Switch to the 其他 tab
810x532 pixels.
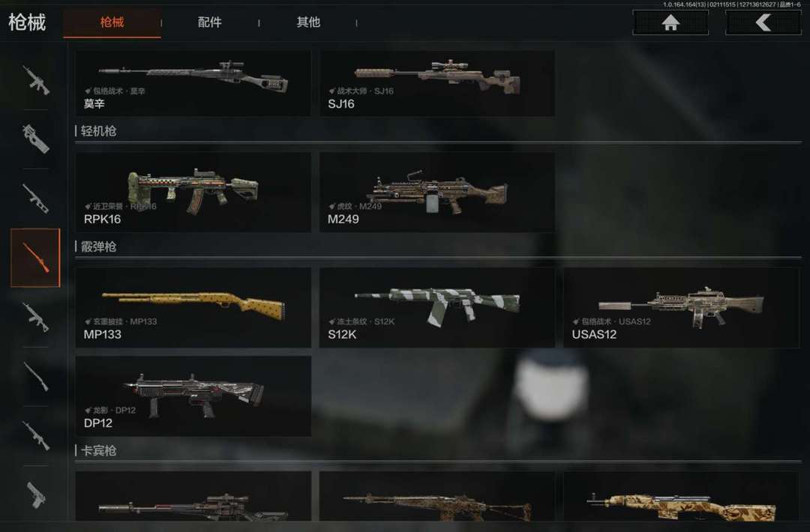click(308, 22)
